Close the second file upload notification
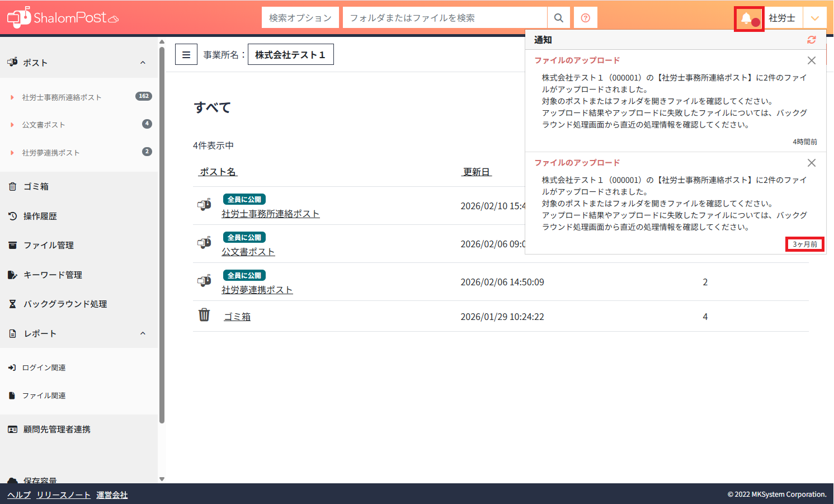 click(x=811, y=163)
